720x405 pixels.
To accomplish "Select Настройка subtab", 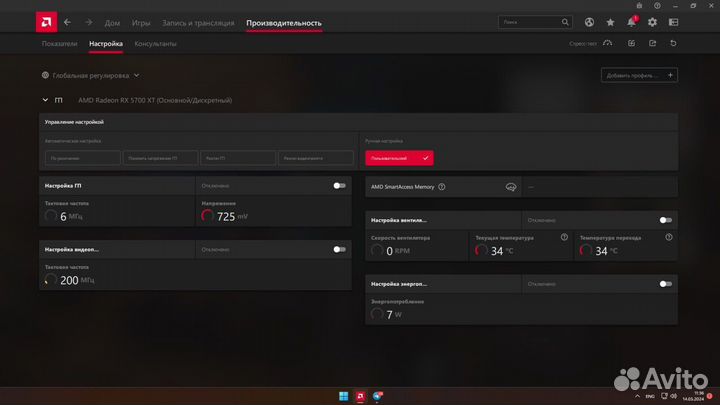I will [106, 44].
